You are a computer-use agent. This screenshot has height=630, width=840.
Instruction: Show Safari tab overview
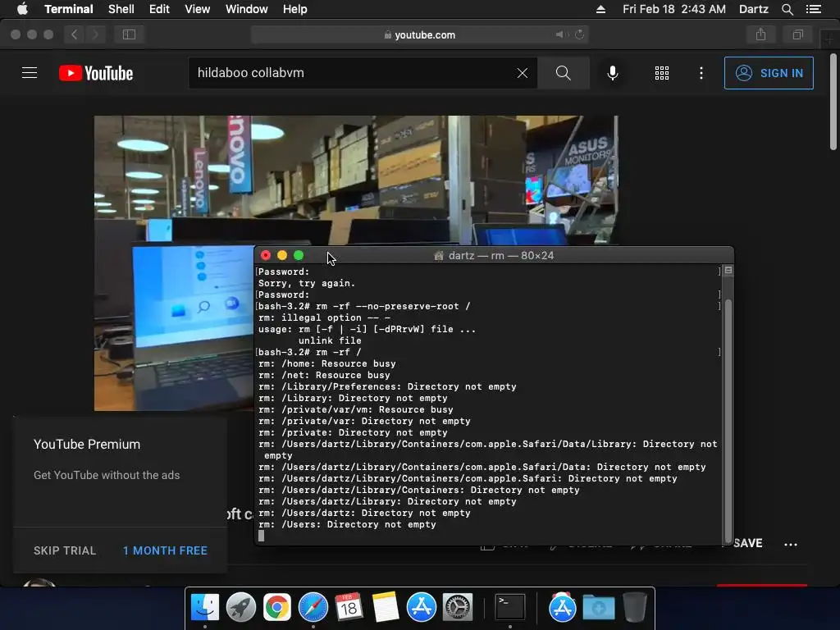tap(797, 34)
